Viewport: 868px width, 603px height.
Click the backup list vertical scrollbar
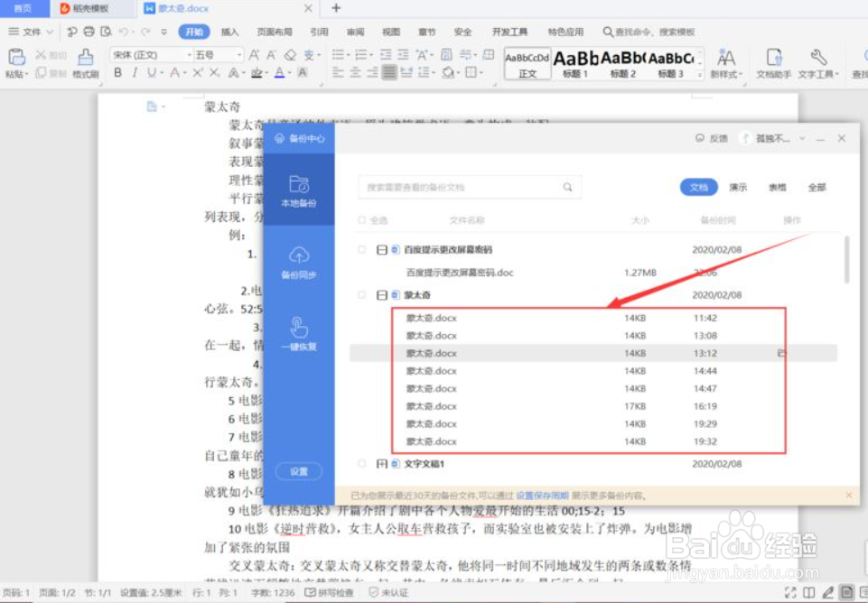845,259
